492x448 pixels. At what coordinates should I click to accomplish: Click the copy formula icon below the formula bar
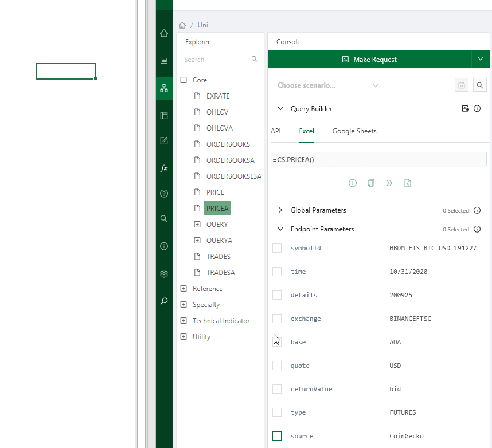370,183
